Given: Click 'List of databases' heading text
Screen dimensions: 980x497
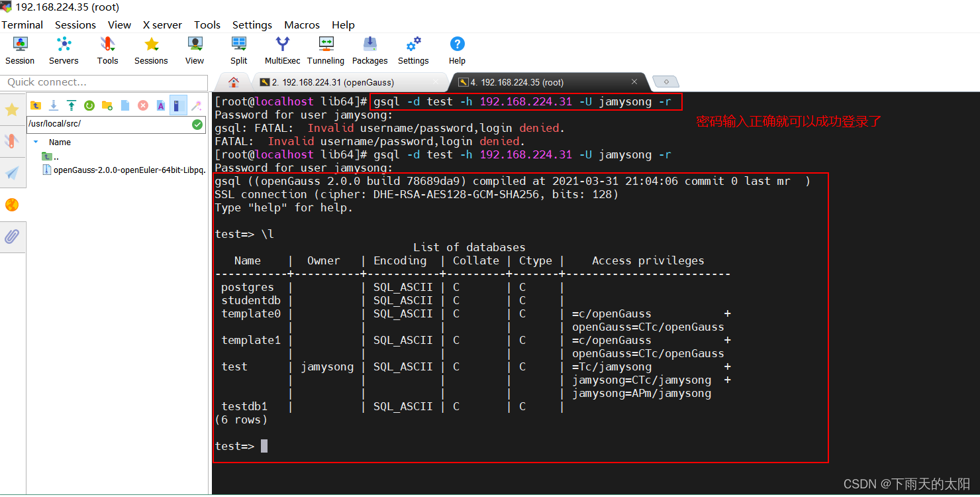Looking at the screenshot, I should click(469, 247).
